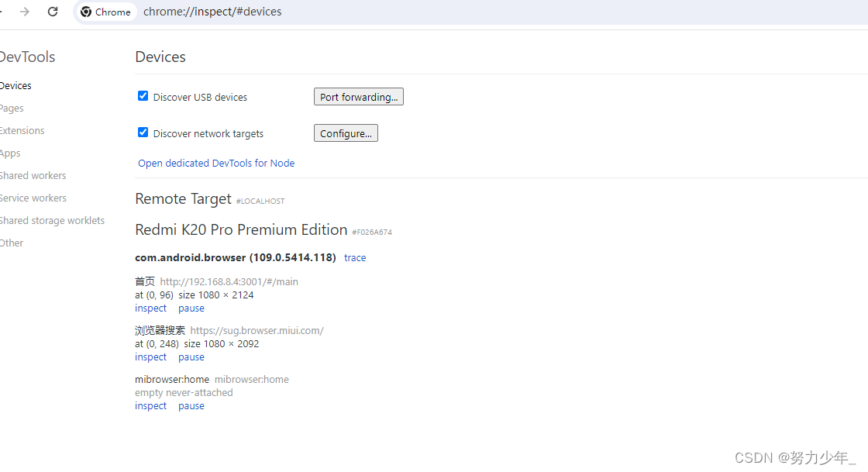The width and height of the screenshot is (868, 472).
Task: Select Devices in the sidebar
Action: 15,86
